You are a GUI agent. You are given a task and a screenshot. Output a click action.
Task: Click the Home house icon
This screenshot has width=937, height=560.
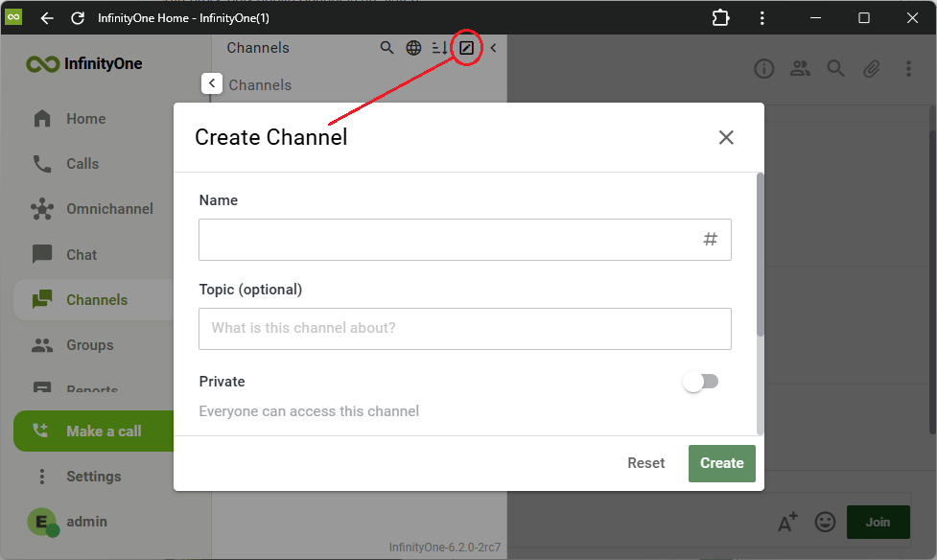[x=42, y=118]
